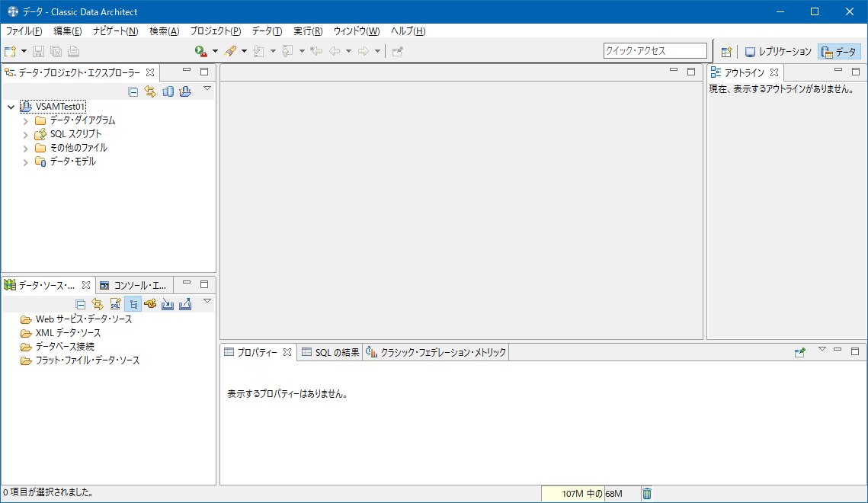The image size is (868, 503).
Task: Open Data Project Explorer view menu triangle
Action: coord(207,88)
